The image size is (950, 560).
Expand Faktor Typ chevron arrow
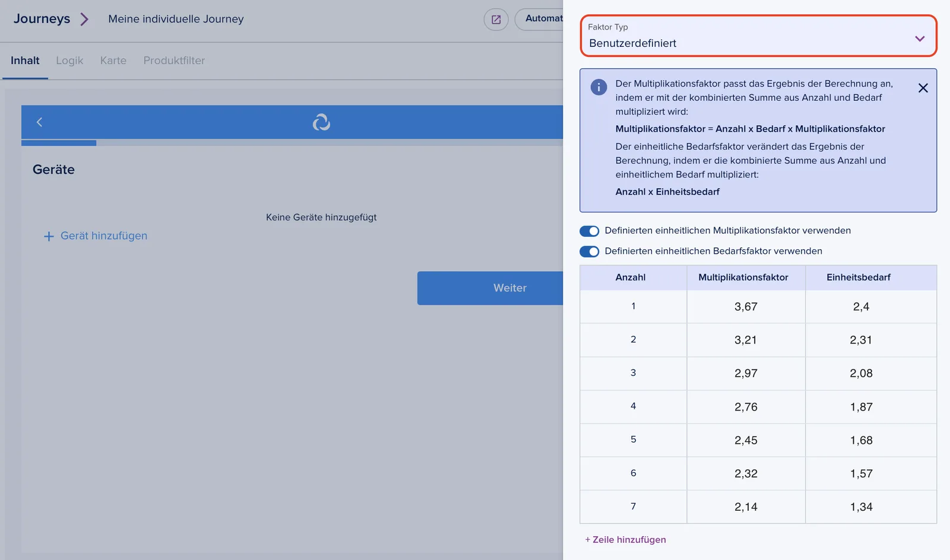click(x=920, y=39)
